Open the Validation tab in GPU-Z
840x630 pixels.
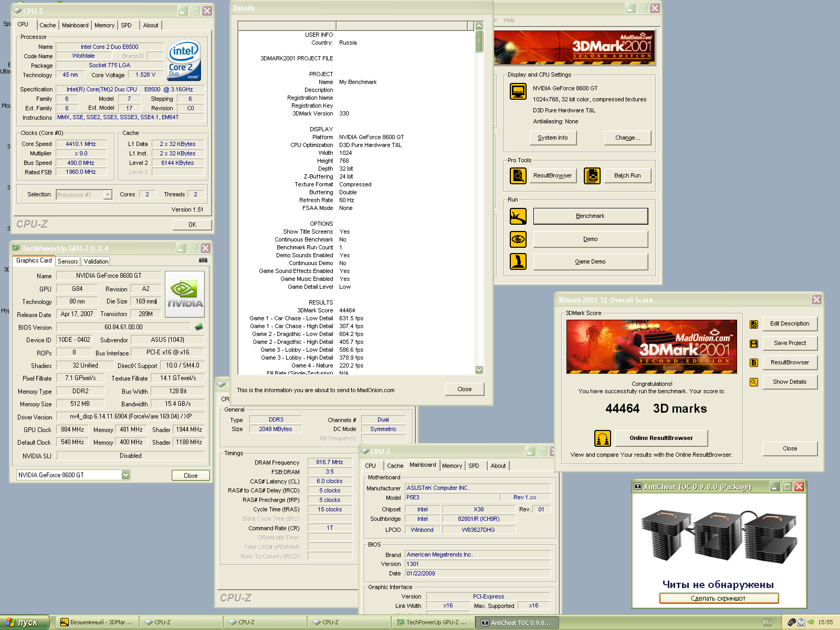click(x=96, y=261)
